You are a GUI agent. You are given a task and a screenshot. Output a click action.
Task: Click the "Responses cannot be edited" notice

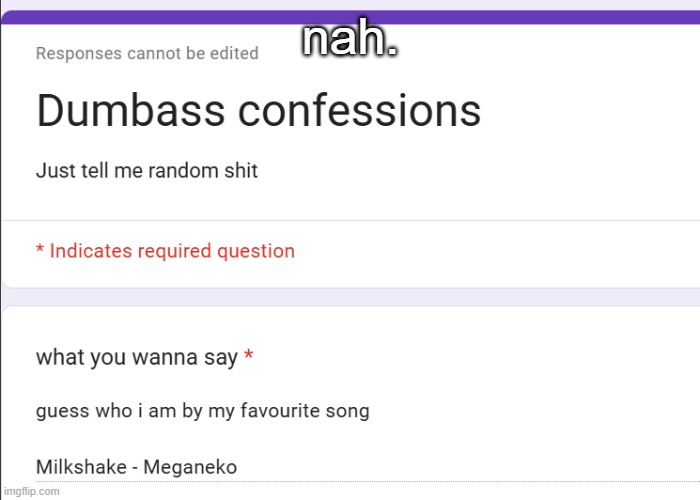coord(147,54)
